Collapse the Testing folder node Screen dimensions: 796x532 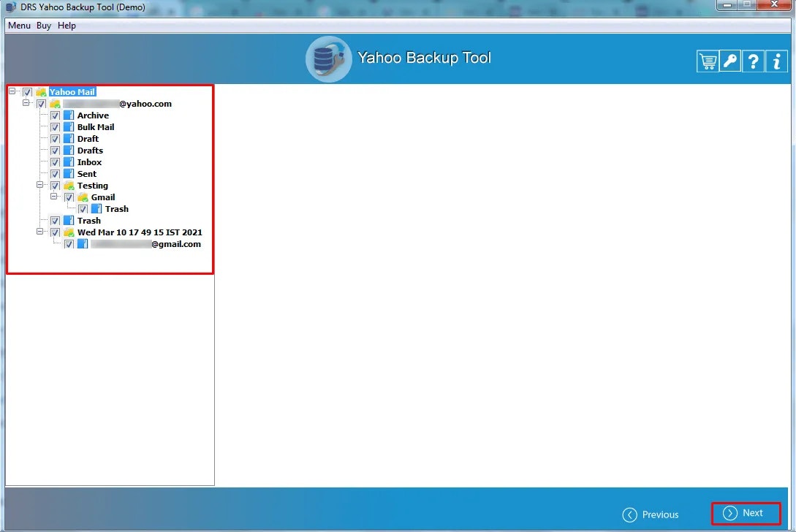pos(39,185)
